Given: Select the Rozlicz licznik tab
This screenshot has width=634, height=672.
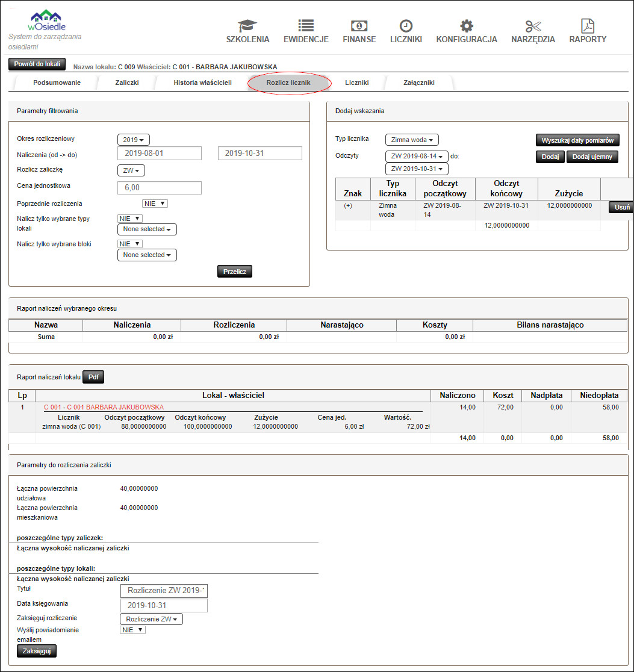Looking at the screenshot, I should point(288,82).
